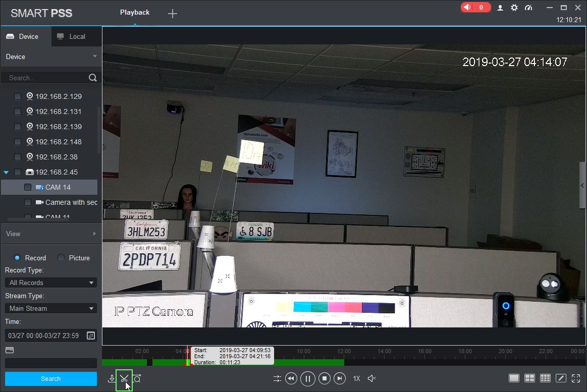Check the box for 192.168.2.139
Image resolution: width=587 pixels, height=392 pixels.
tap(18, 127)
